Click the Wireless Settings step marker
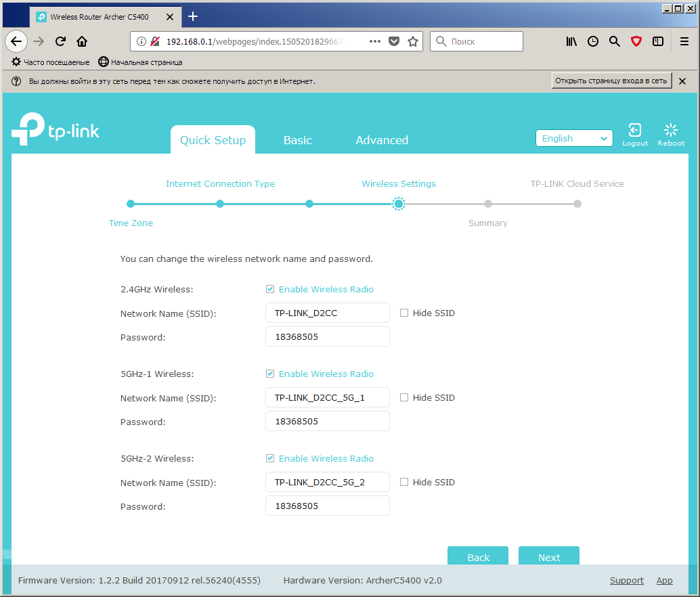Image resolution: width=700 pixels, height=597 pixels. coord(399,204)
